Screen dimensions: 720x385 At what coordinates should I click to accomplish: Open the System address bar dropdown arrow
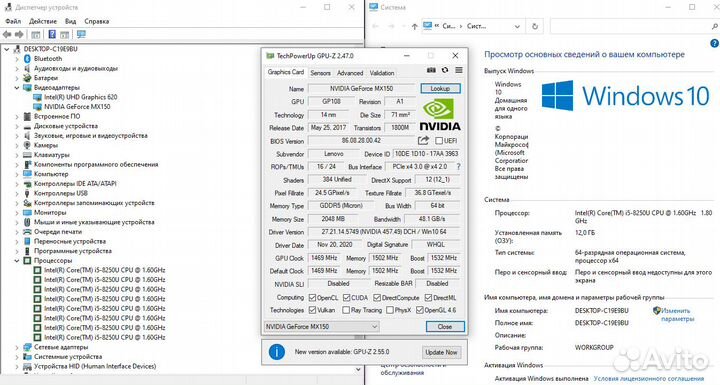[517, 27]
